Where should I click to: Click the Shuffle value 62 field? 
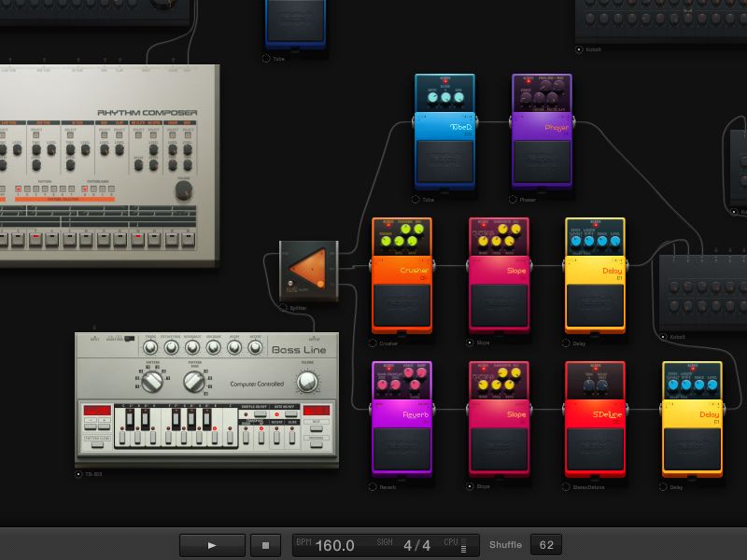[545, 545]
